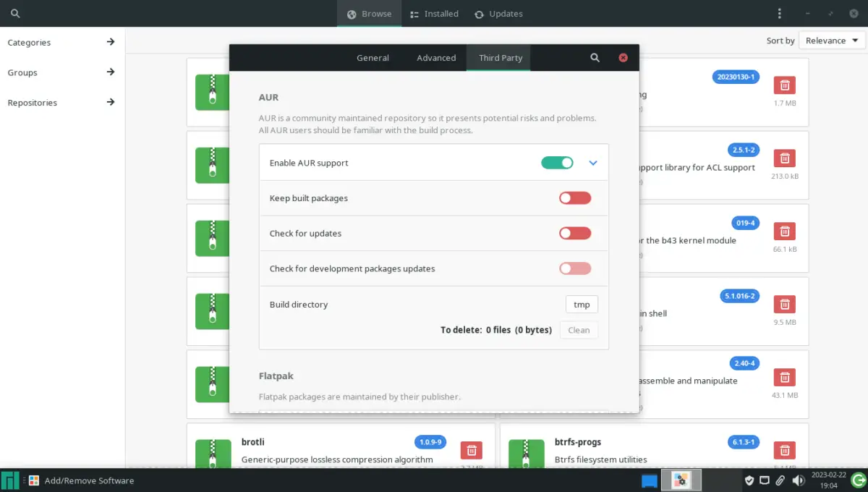
Task: Open the network icon in system tray
Action: coord(765,480)
